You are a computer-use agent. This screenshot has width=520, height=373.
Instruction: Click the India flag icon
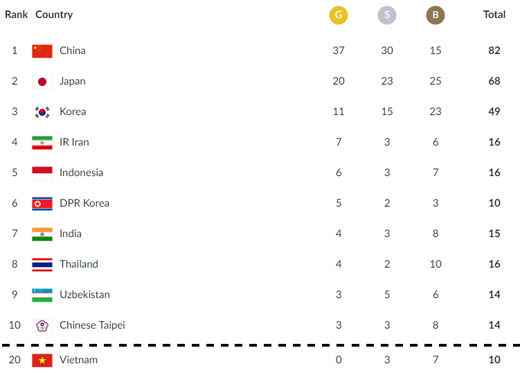point(42,234)
